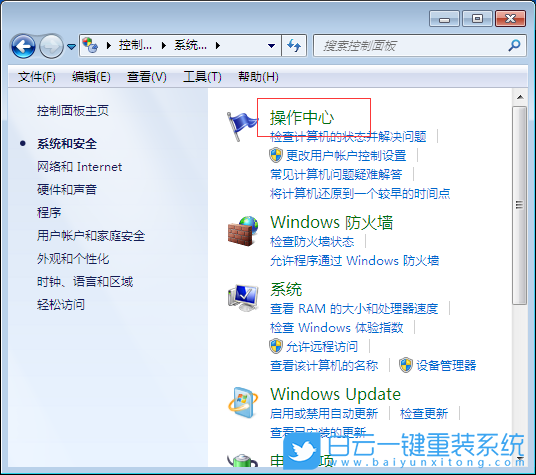Screen dimensions: 536x475
Task: Open the address bar history dropdown
Action: coord(272,45)
